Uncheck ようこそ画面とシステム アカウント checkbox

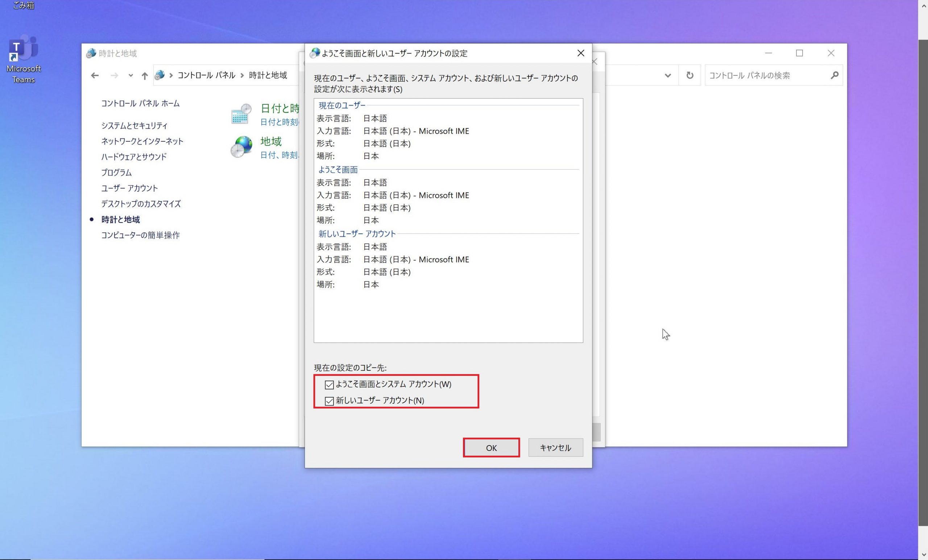pyautogui.click(x=329, y=385)
